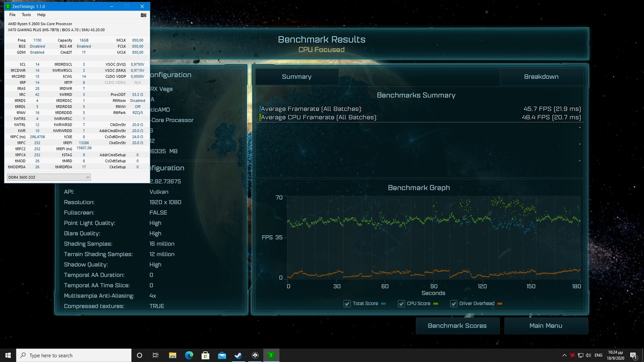Click the VSOC (SVI2) value 0,9750V
The image size is (644, 362).
point(138,64)
